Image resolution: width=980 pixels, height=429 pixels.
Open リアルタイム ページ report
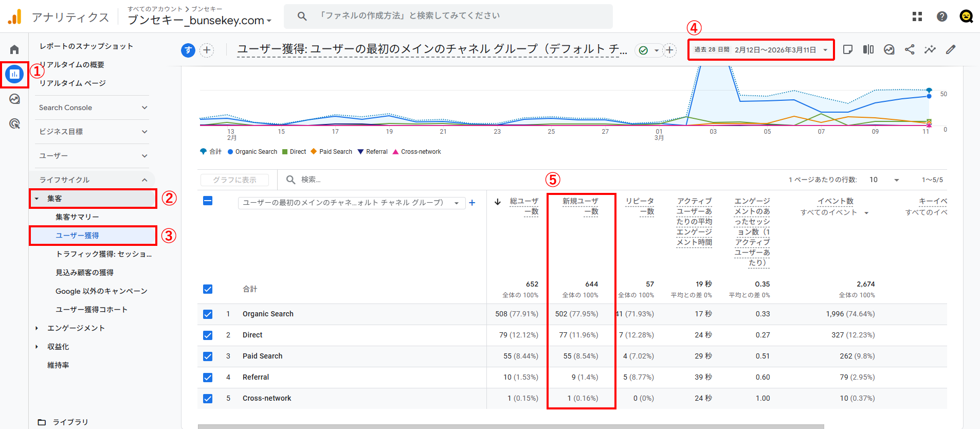point(72,83)
